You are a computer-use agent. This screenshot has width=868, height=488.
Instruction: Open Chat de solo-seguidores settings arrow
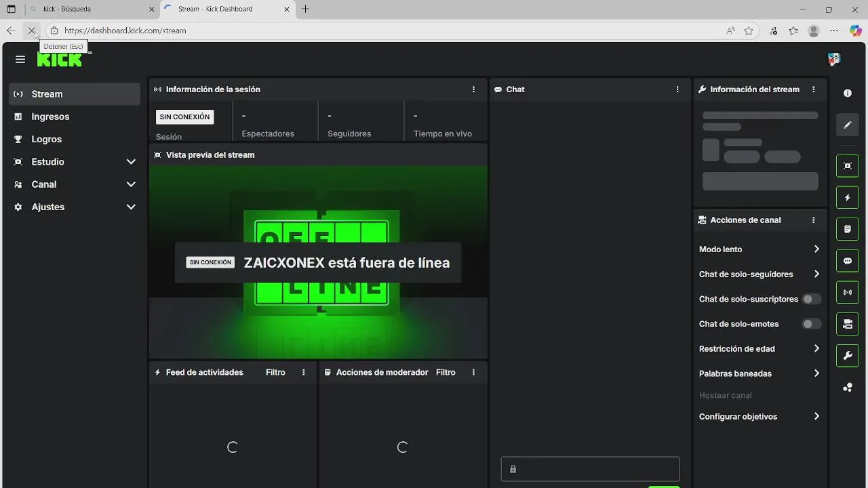tap(816, 274)
